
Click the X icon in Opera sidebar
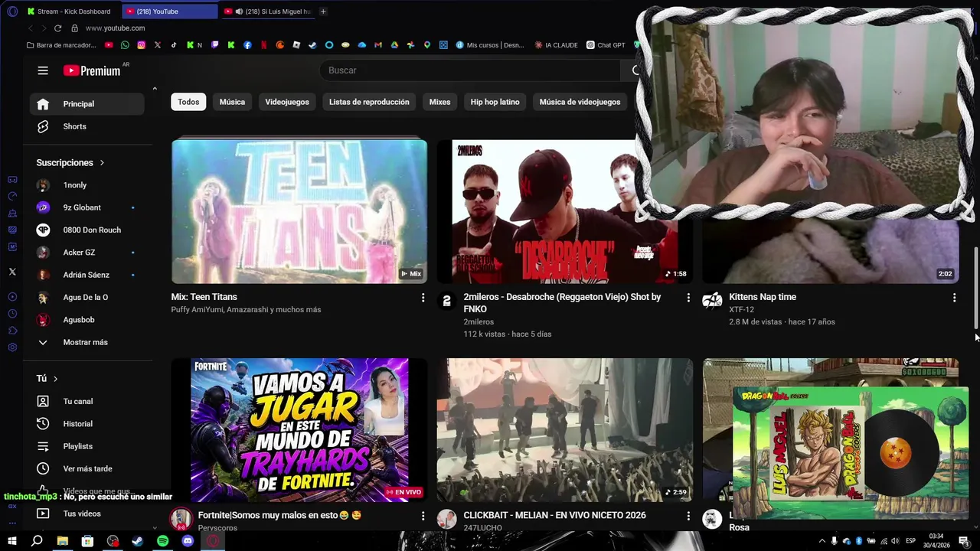12,272
